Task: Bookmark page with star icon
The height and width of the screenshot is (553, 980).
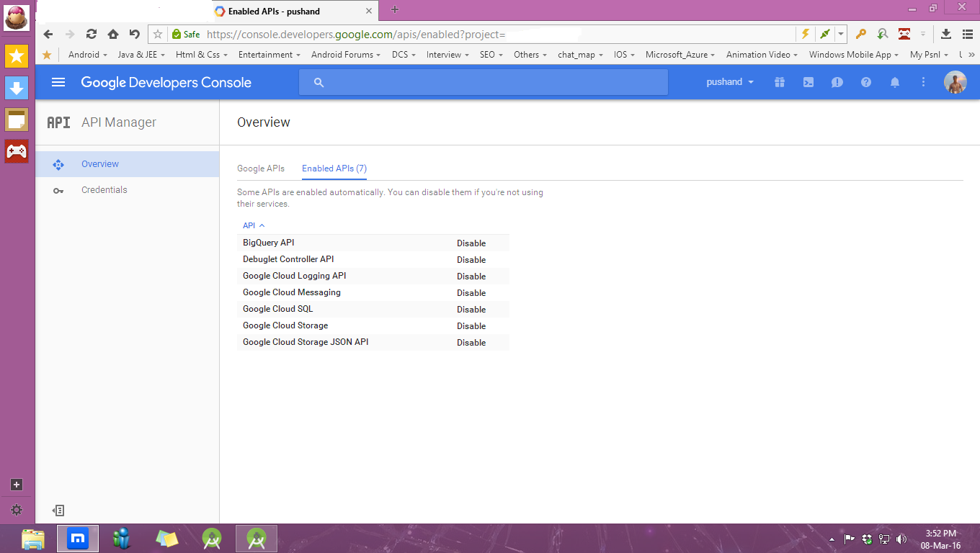Action: coord(158,34)
